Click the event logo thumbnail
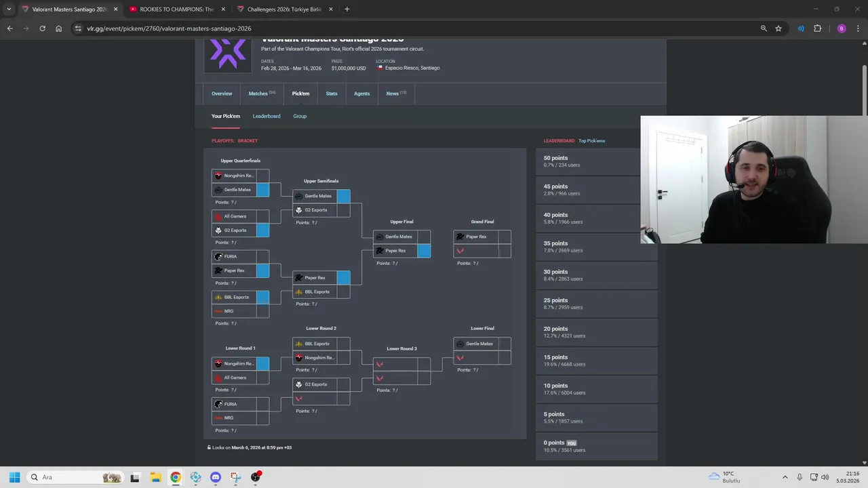Image resolution: width=868 pixels, height=488 pixels. click(228, 55)
